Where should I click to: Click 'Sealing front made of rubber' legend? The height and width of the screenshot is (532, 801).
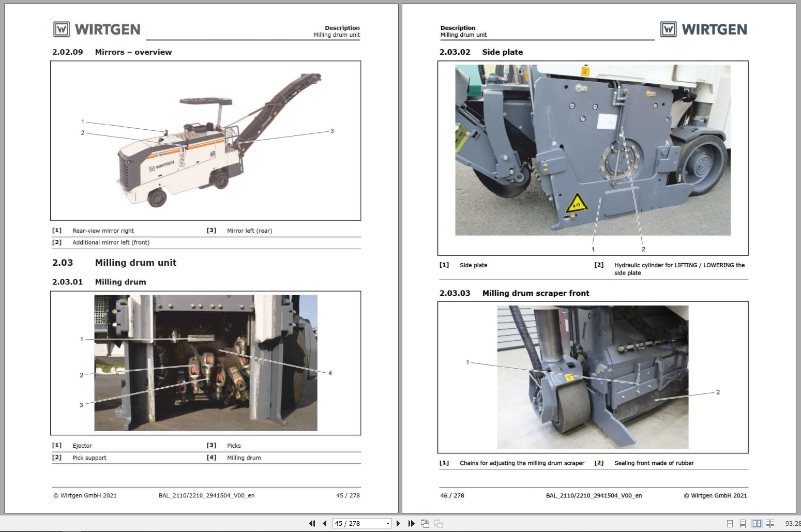coord(654,463)
